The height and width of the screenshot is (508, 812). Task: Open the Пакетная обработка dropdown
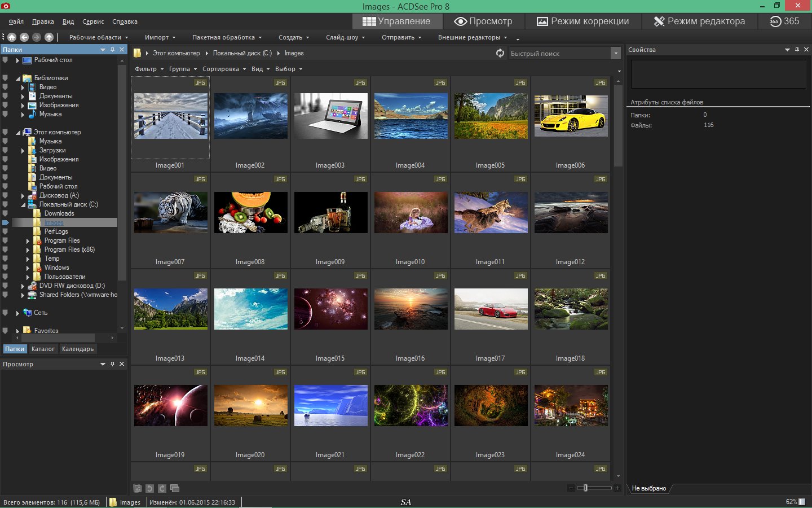227,37
